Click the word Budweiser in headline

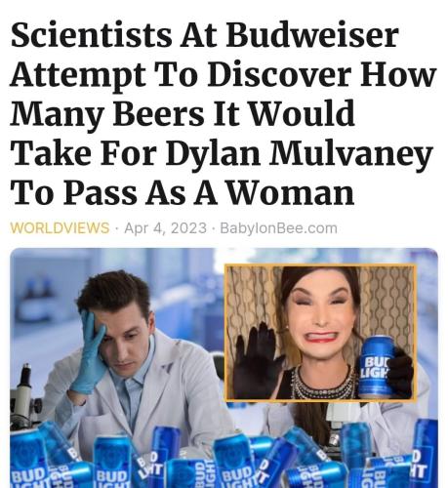click(311, 35)
